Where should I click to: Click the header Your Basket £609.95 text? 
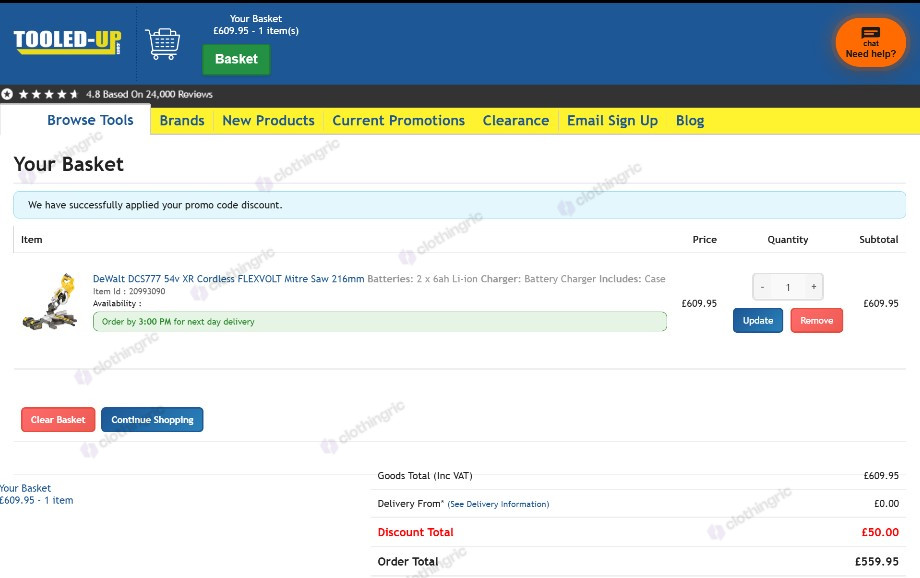[256, 25]
